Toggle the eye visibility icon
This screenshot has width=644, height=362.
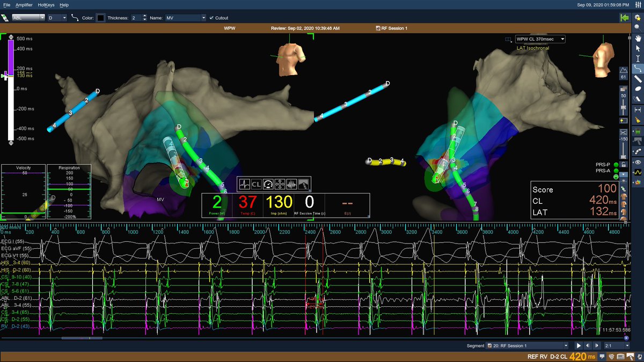pos(638,162)
